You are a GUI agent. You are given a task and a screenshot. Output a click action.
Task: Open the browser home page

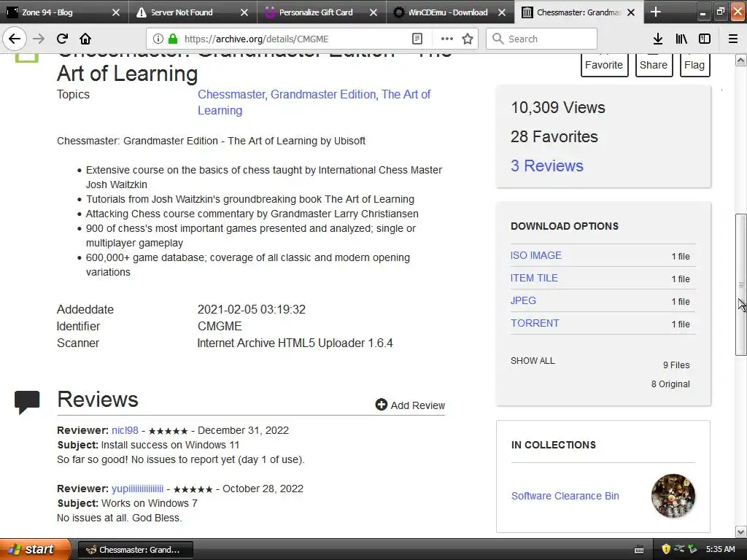pyautogui.click(x=85, y=39)
